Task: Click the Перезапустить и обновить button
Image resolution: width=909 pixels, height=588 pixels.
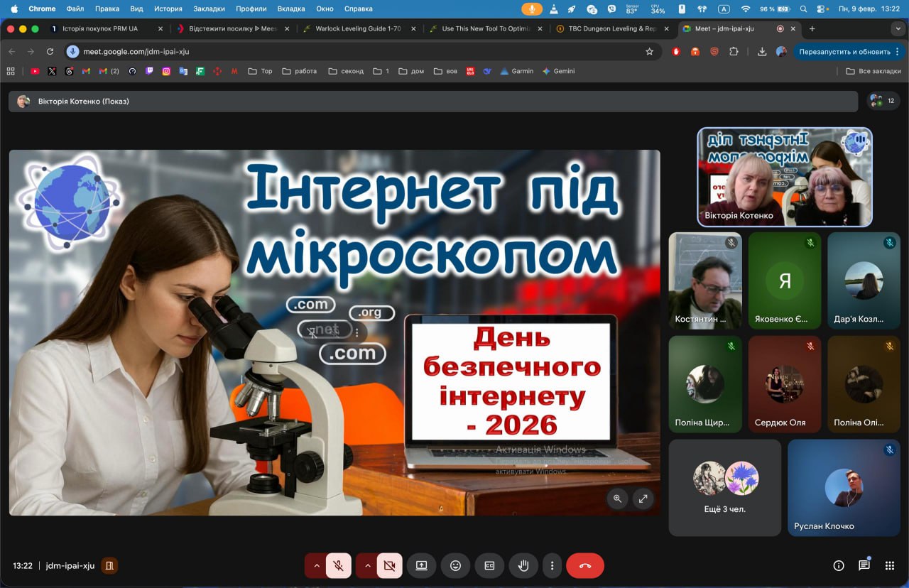Action: tap(844, 52)
